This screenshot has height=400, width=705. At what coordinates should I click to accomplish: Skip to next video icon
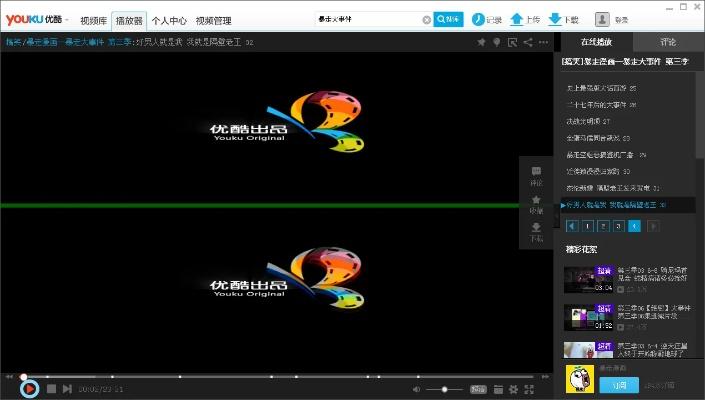tap(67, 388)
